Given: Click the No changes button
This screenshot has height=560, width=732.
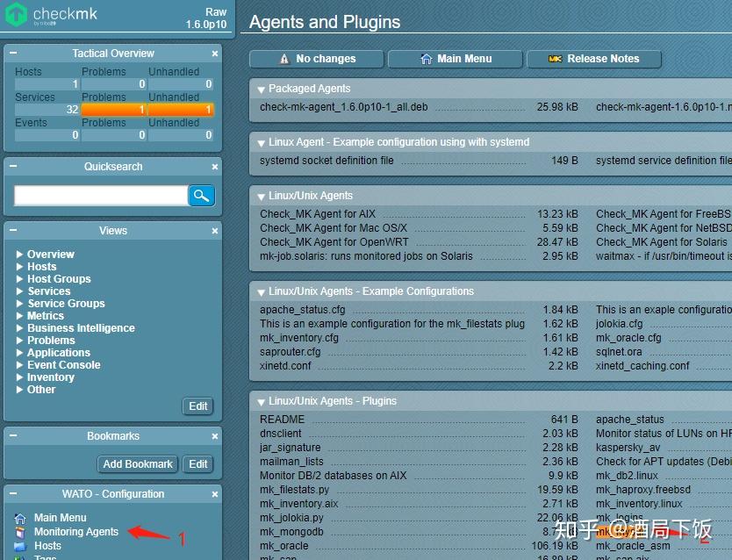Looking at the screenshot, I should click(x=317, y=59).
